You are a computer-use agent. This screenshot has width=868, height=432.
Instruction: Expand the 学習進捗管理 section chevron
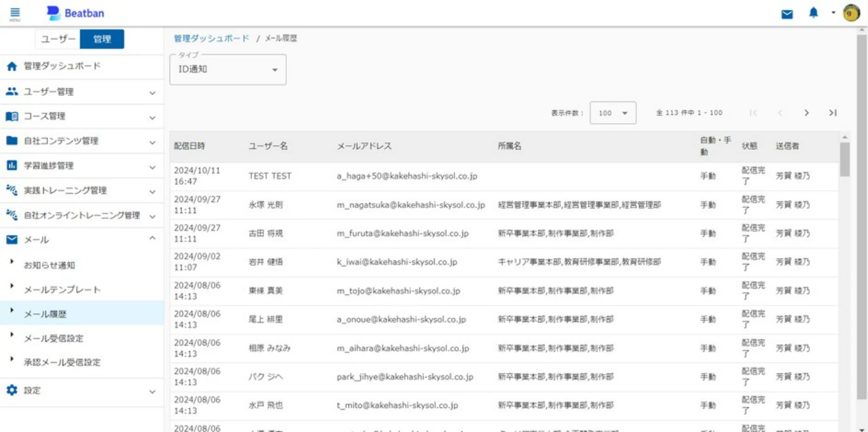[x=152, y=167]
